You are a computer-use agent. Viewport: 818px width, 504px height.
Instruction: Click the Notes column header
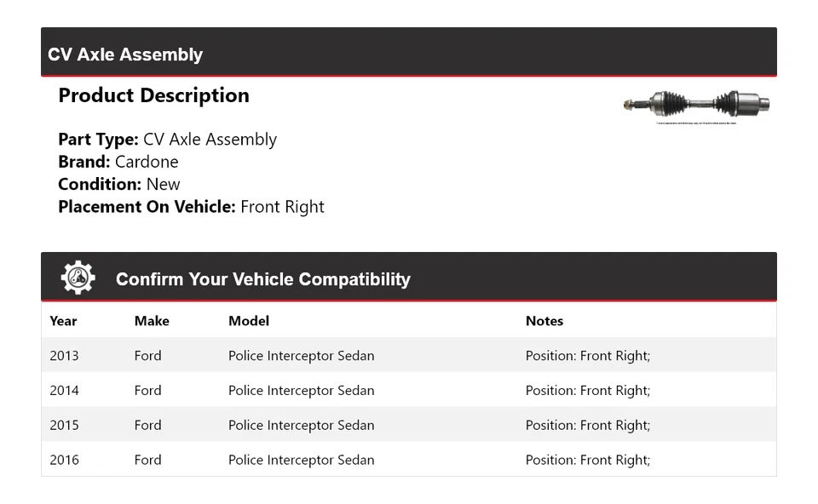[x=544, y=321]
